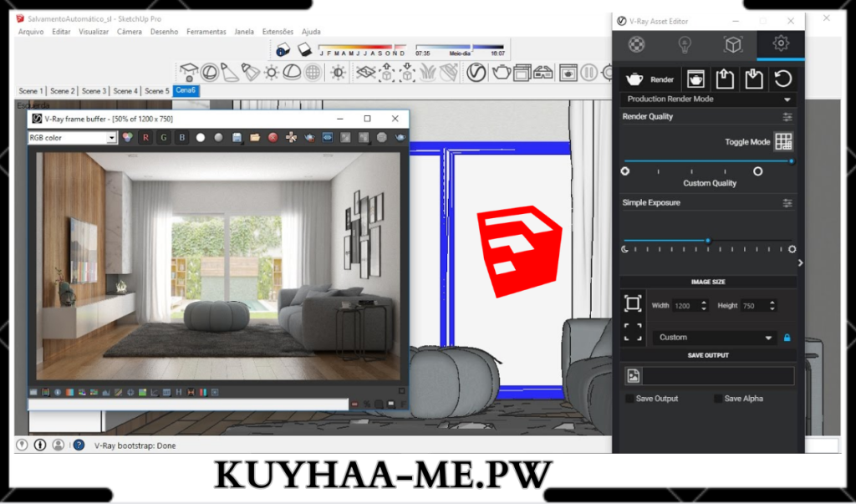856x504 pixels.
Task: Click the image Width field
Action: point(685,306)
